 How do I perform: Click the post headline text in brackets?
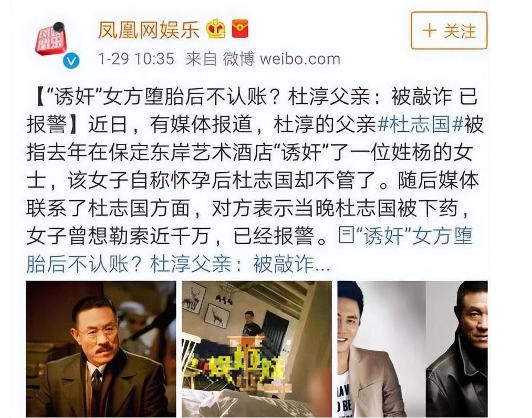[x=252, y=111]
